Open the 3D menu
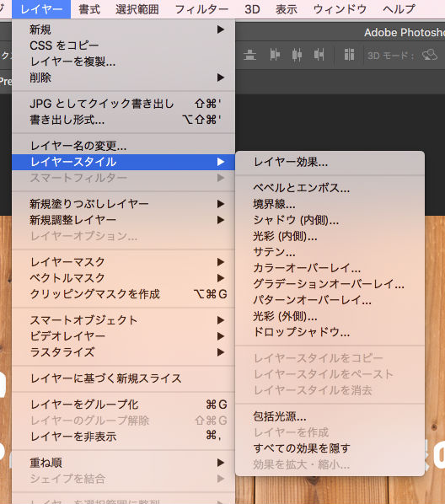 pos(252,9)
